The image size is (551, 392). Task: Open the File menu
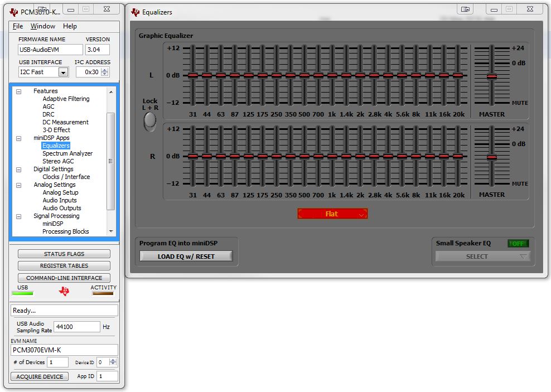pos(18,26)
